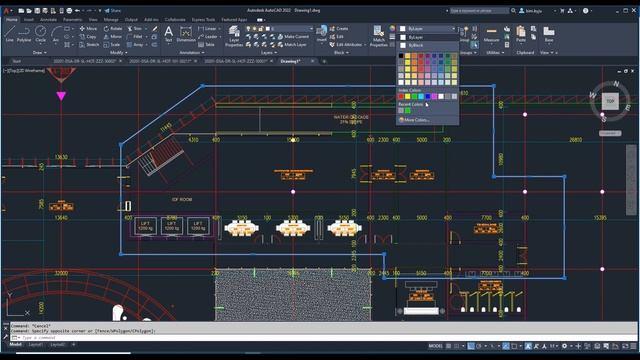Toggle clean screen in status bar
The width and height of the screenshot is (640, 360).
point(624,346)
